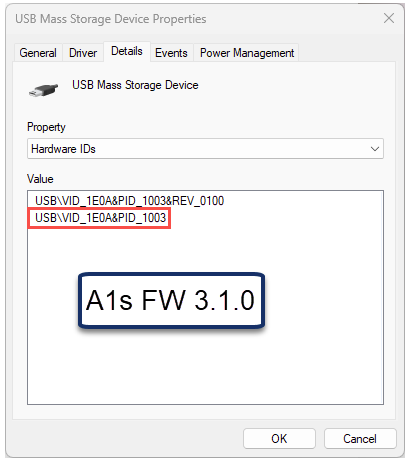Select the hardware ID ending in REV_0100

click(130, 201)
